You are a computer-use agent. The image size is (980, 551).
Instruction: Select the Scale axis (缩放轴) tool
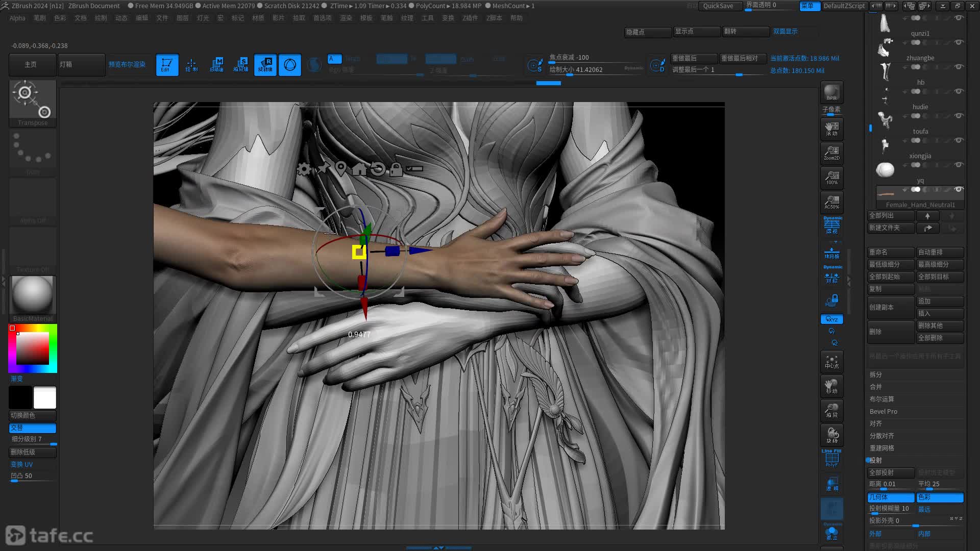(241, 65)
